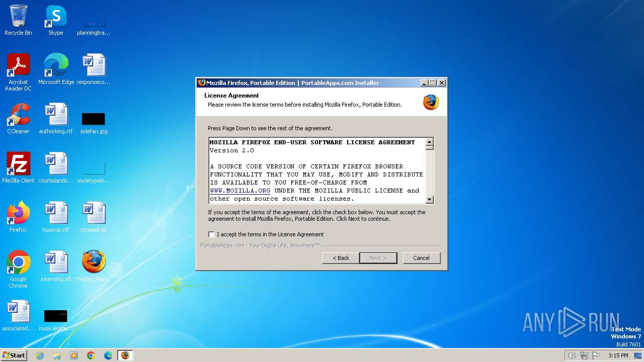Open the Microsoft Edge desktop shortcut
Image resolution: width=644 pixels, height=362 pixels.
(x=56, y=69)
